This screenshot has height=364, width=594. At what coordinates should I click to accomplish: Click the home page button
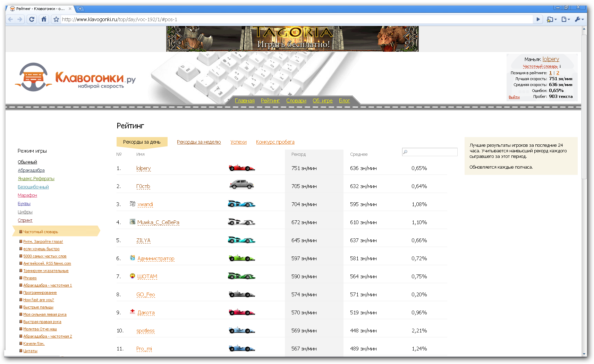pyautogui.click(x=44, y=19)
